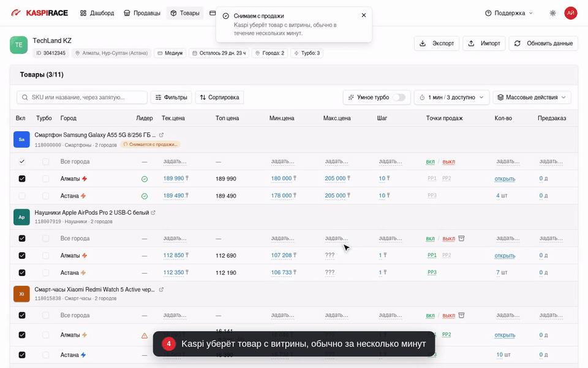Focus the SKU or name search field

82,98
